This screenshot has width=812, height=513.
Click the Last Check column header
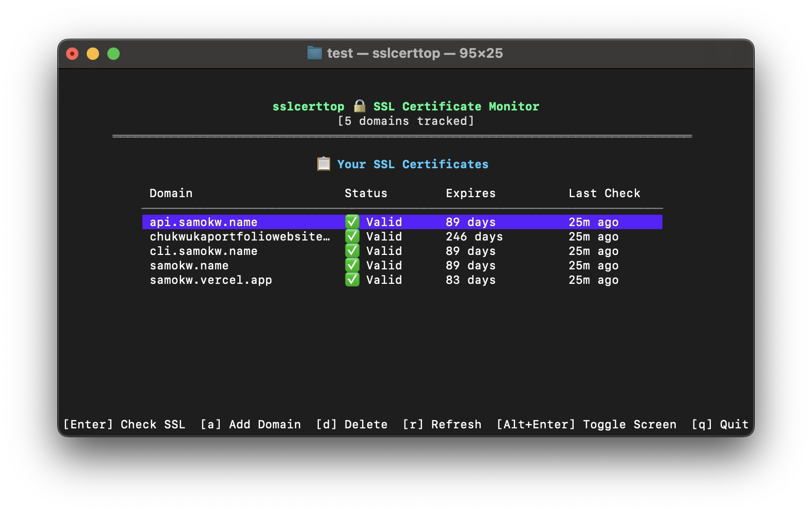pyautogui.click(x=604, y=193)
